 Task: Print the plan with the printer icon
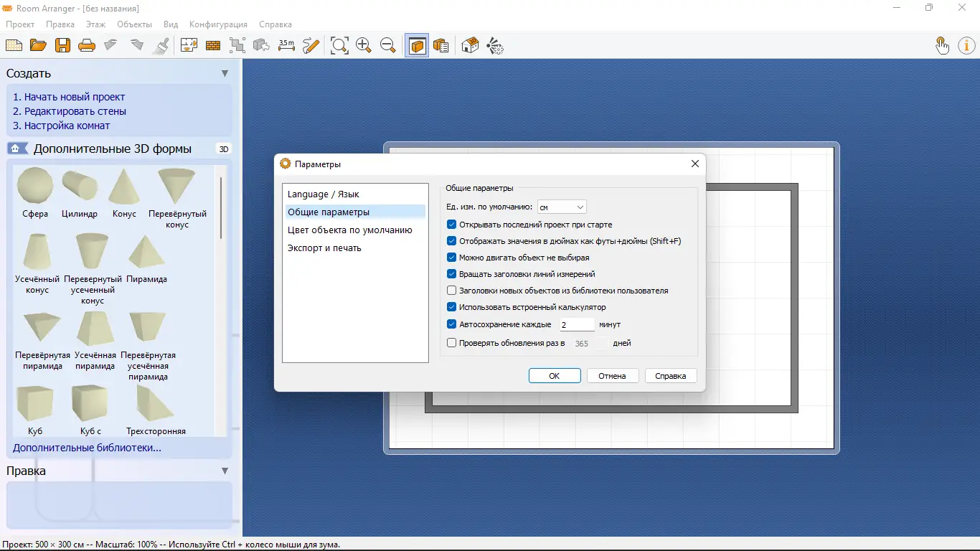(x=87, y=46)
